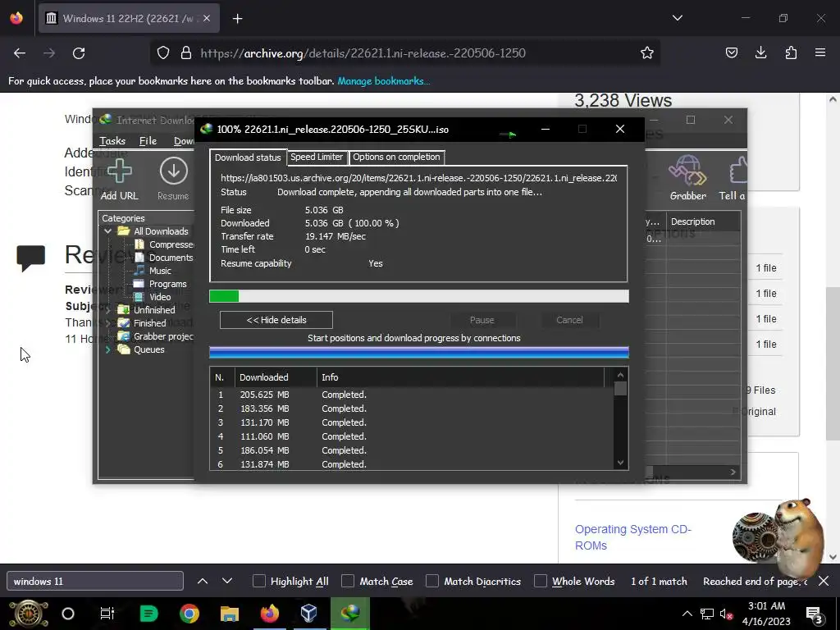Open the Firefox extensions icon
The width and height of the screenshot is (840, 630).
click(x=791, y=52)
